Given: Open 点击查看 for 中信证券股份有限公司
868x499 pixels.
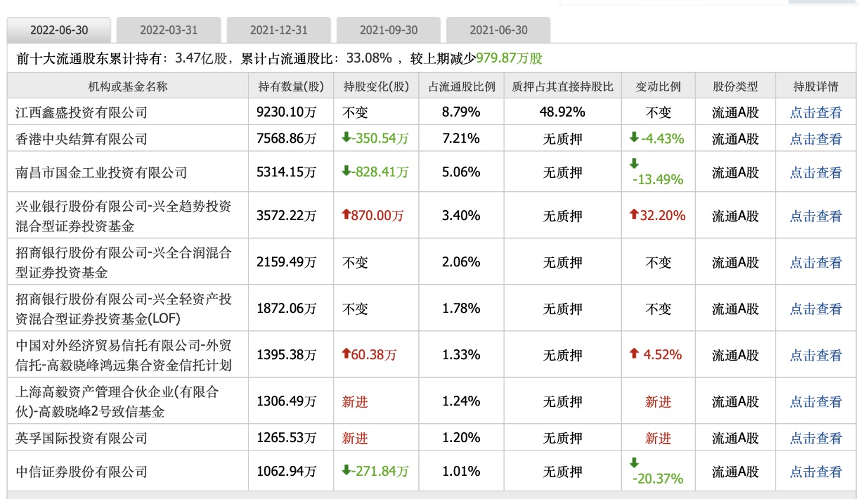Looking at the screenshot, I should (x=816, y=472).
